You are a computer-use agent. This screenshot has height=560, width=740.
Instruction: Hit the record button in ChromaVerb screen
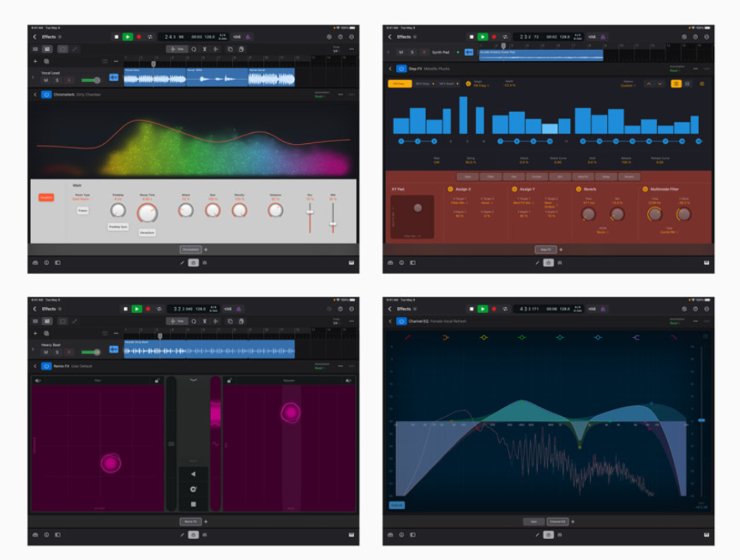coord(138,37)
